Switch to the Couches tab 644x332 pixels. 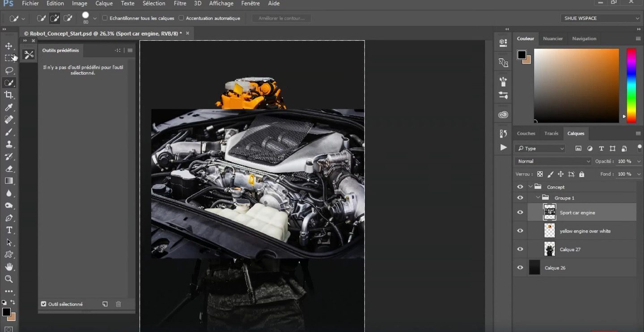tap(526, 133)
